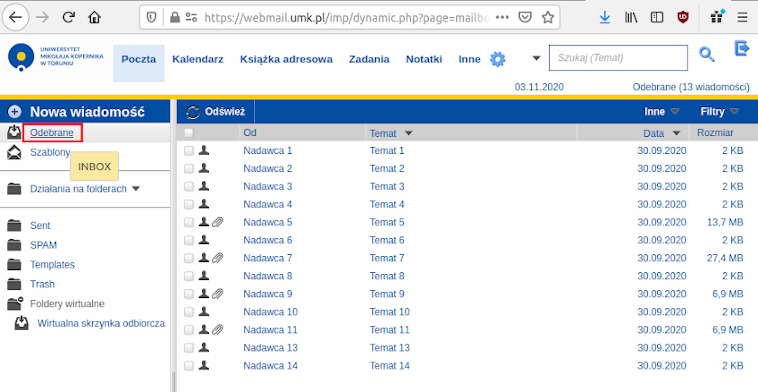This screenshot has height=392, width=758.
Task: Click the UMK university logo
Action: click(x=56, y=58)
